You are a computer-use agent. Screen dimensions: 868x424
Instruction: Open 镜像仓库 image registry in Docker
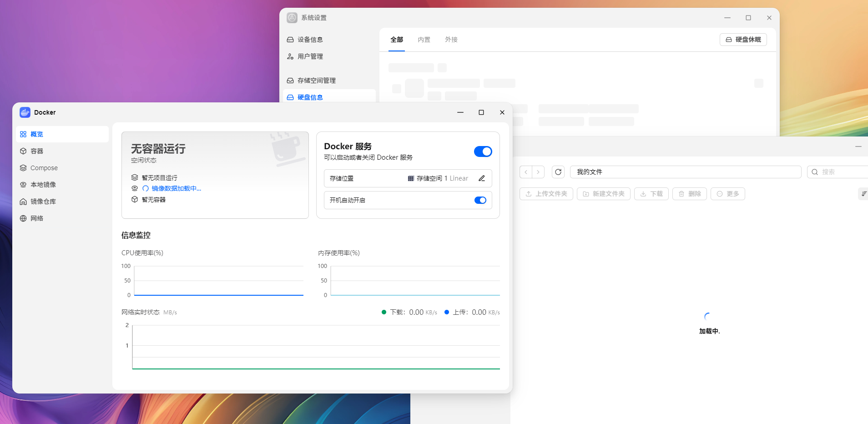[x=62, y=202]
